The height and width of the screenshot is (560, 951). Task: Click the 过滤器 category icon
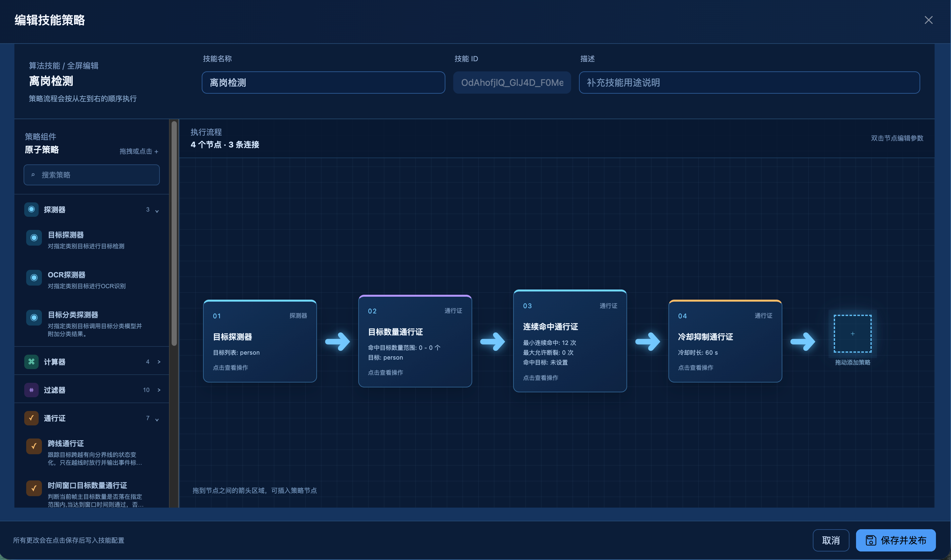pyautogui.click(x=31, y=390)
